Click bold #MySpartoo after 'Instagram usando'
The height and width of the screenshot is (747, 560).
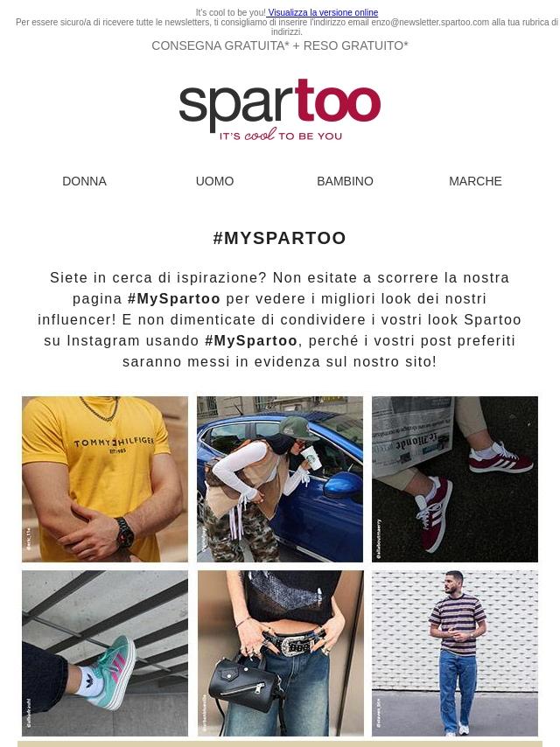click(x=251, y=340)
